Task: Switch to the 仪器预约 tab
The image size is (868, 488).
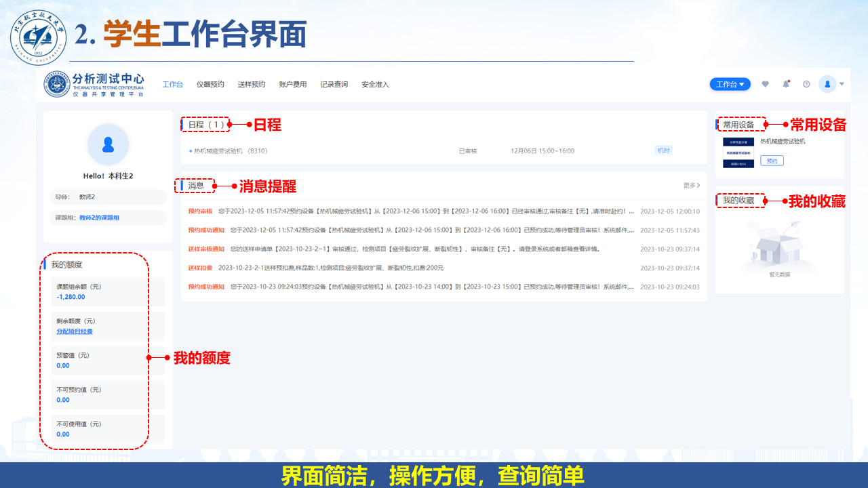Action: click(210, 85)
